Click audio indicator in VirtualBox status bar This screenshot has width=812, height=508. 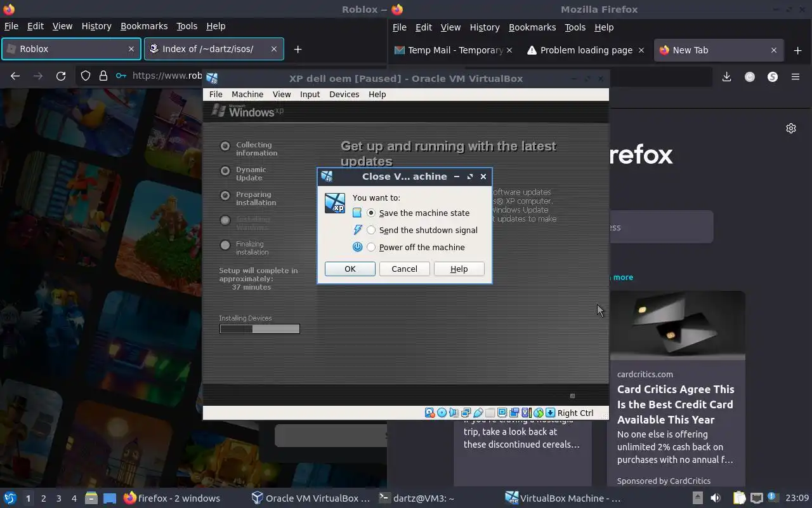point(454,413)
